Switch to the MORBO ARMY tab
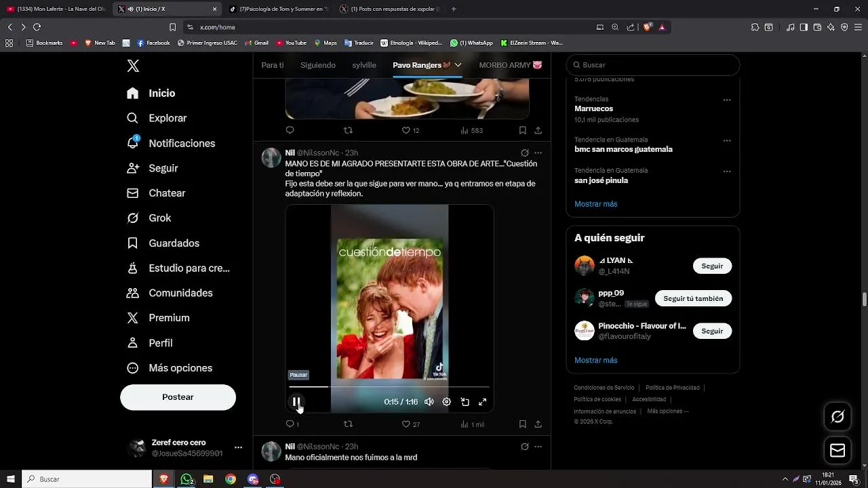The image size is (868, 488). point(511,65)
